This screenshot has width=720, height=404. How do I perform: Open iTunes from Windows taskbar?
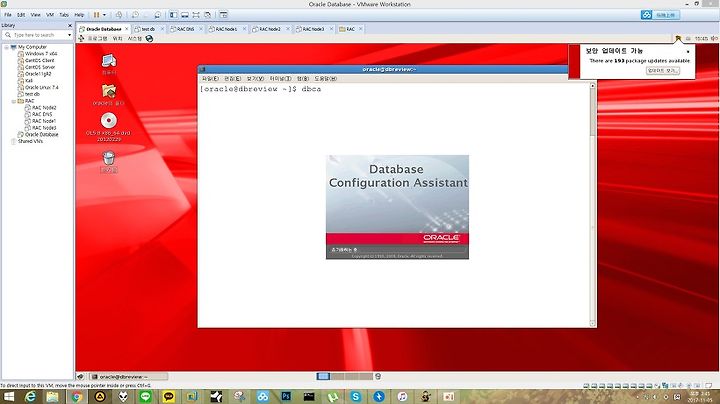pos(402,397)
